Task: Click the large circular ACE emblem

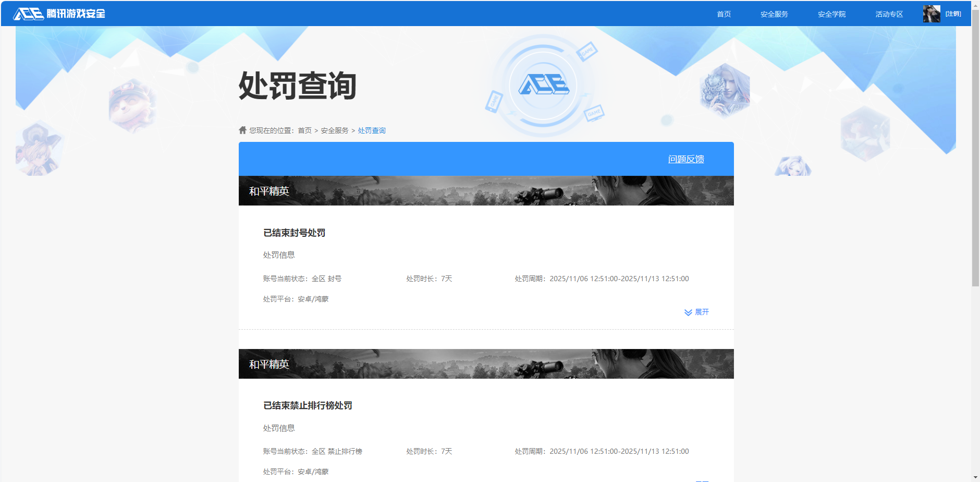Action: pyautogui.click(x=543, y=85)
